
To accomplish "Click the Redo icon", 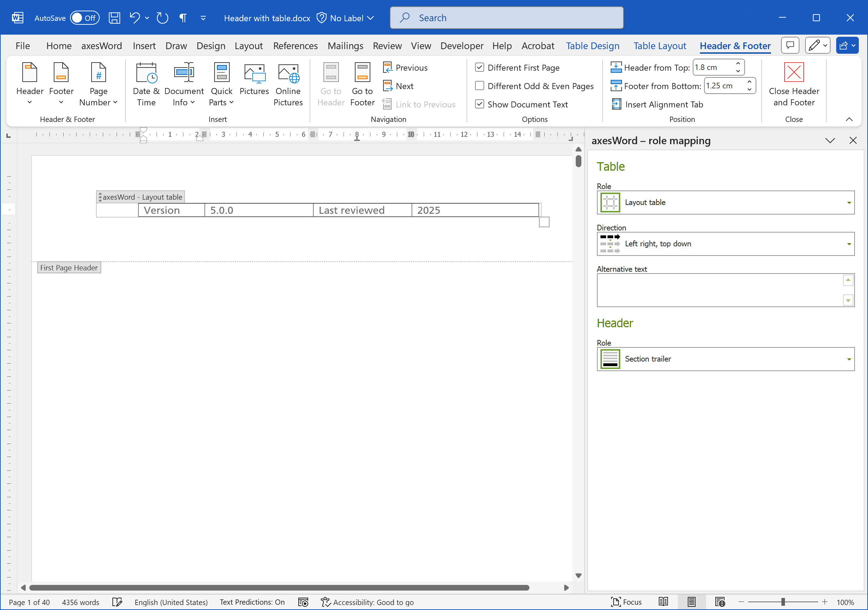I will coord(163,18).
